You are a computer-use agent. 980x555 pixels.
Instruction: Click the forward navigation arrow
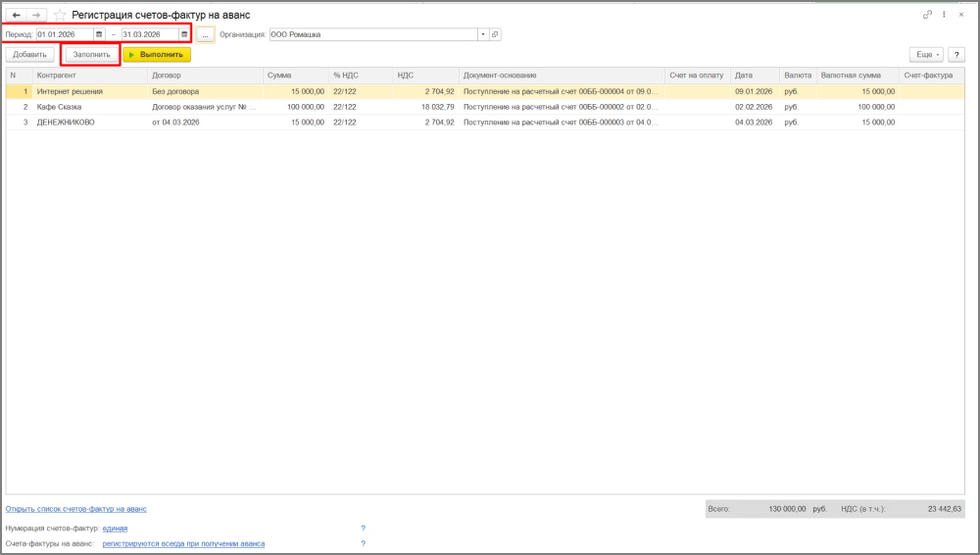[36, 15]
